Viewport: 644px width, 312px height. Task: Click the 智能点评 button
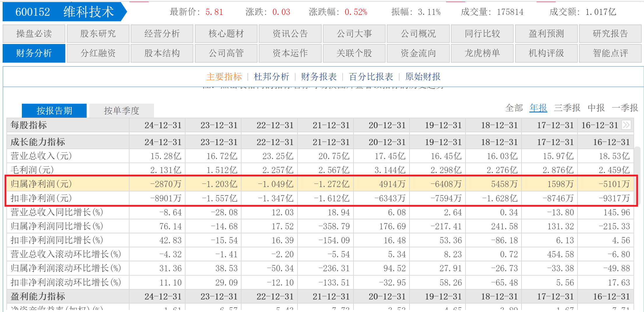pos(610,53)
